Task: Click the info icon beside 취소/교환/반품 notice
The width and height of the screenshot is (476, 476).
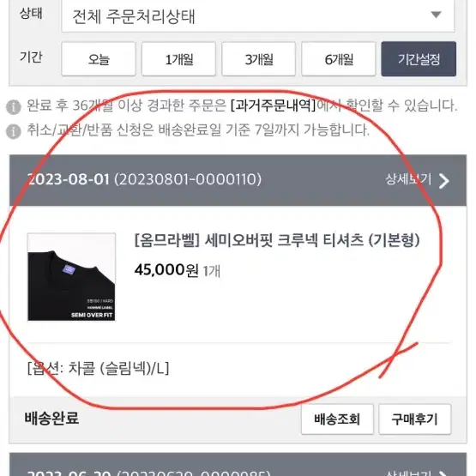Action: [14, 131]
